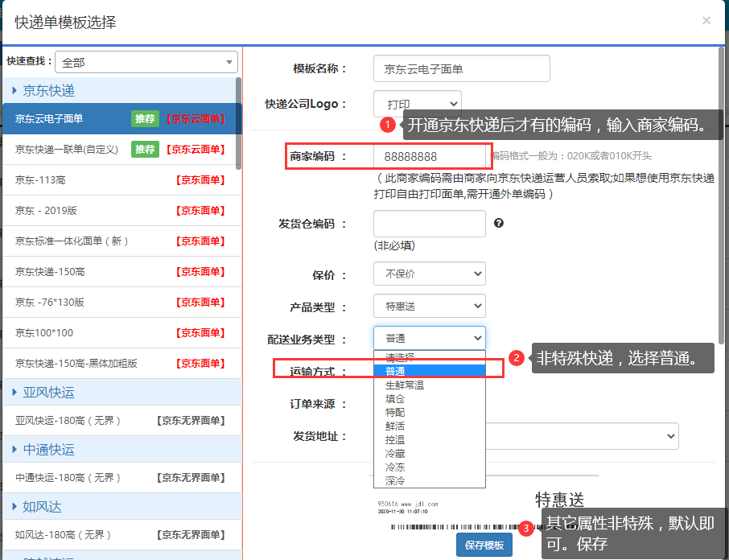Click the 推荐 badge on 京东云电子面单
Image resolution: width=729 pixels, height=560 pixels.
click(x=145, y=118)
